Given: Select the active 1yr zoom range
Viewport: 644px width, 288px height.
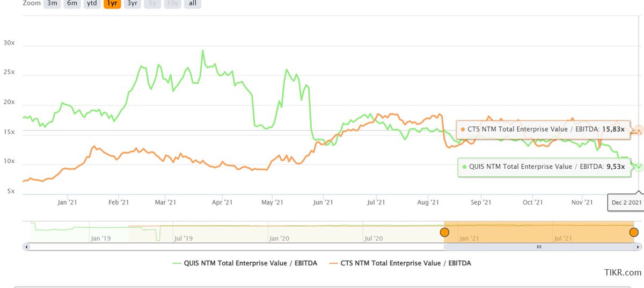Looking at the screenshot, I should (112, 4).
